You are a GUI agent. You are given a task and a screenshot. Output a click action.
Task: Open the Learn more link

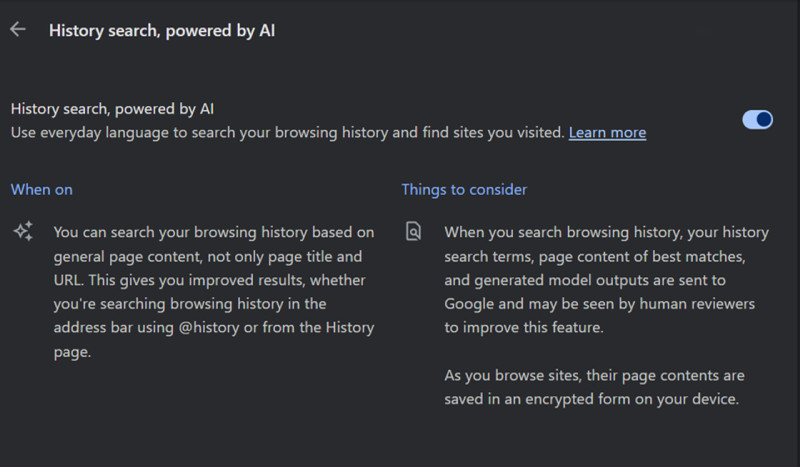pos(607,133)
